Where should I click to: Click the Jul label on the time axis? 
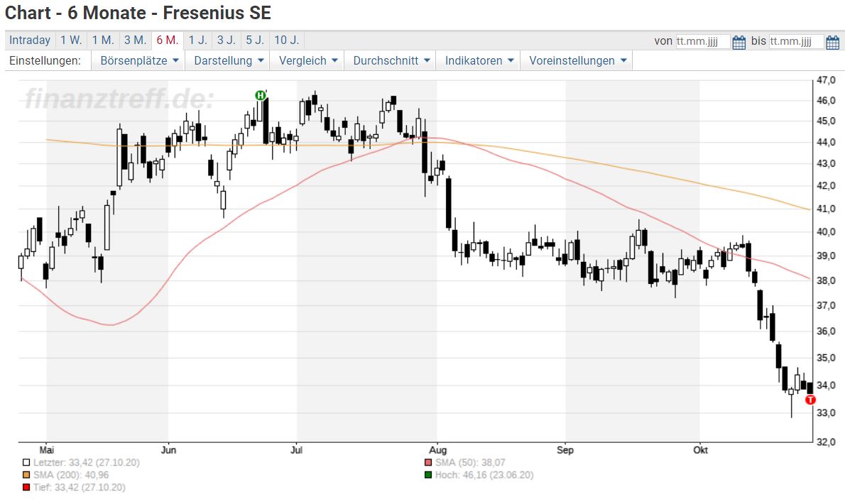click(296, 450)
